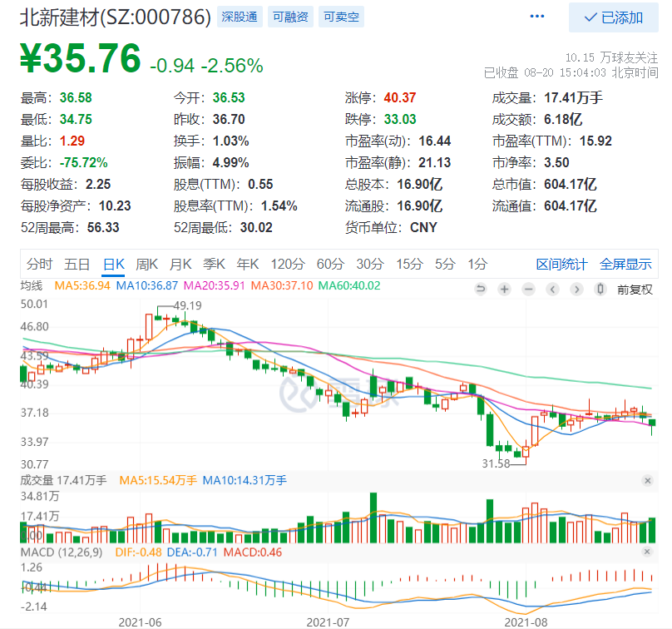Select the candlestick display style icon

pos(600,290)
